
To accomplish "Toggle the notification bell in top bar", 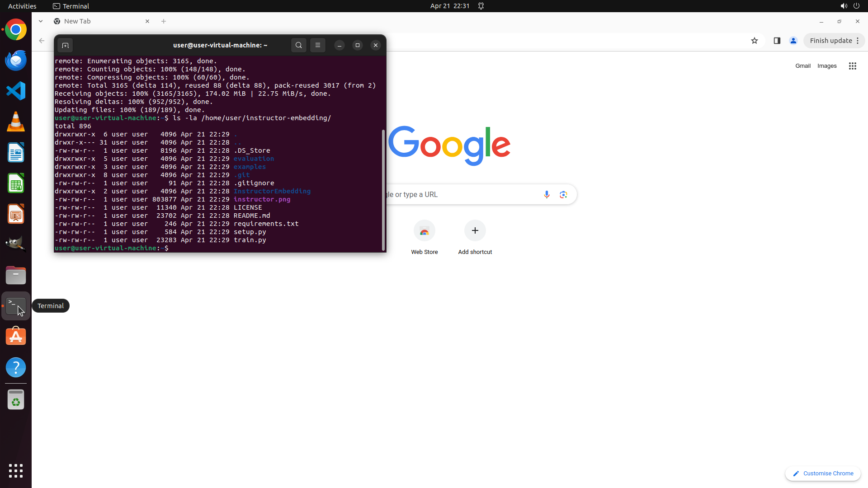I will point(481,6).
